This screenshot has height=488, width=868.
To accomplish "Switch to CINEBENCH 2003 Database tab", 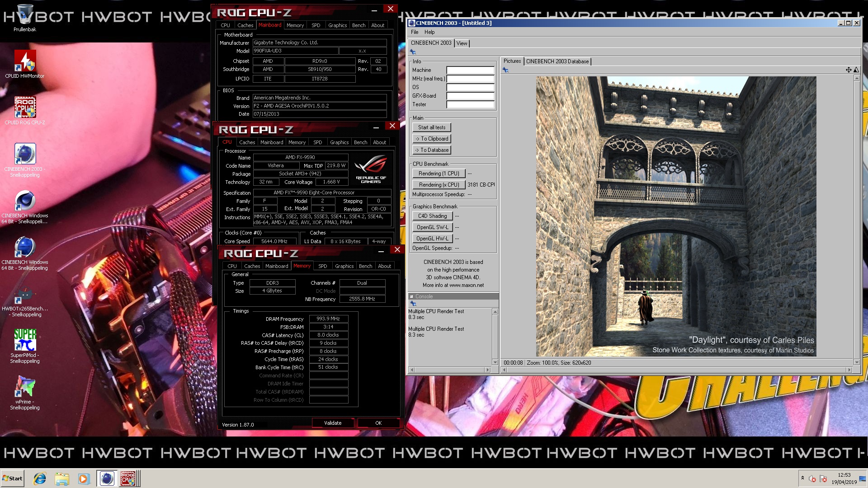I will point(557,61).
